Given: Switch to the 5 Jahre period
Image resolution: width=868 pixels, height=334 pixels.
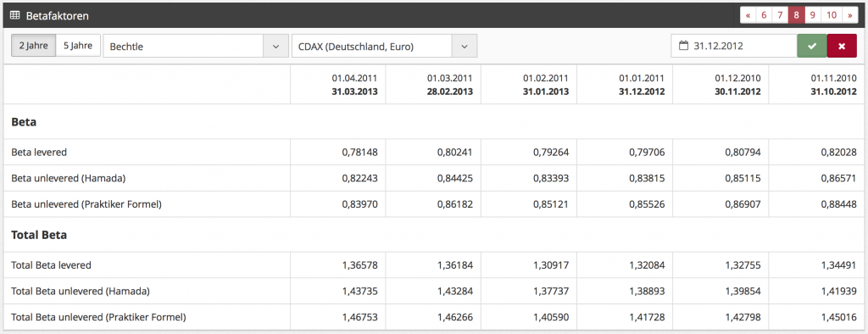Looking at the screenshot, I should pyautogui.click(x=78, y=46).
